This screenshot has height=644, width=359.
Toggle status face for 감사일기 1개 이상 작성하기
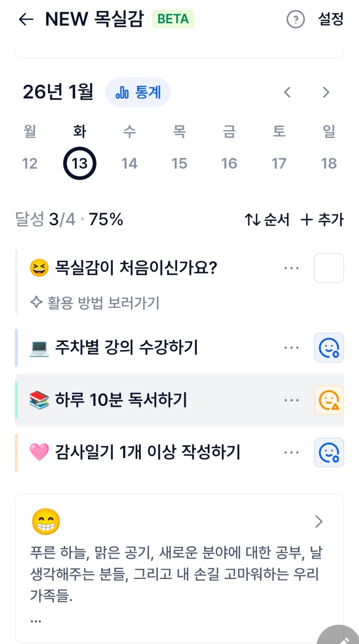[x=329, y=452]
